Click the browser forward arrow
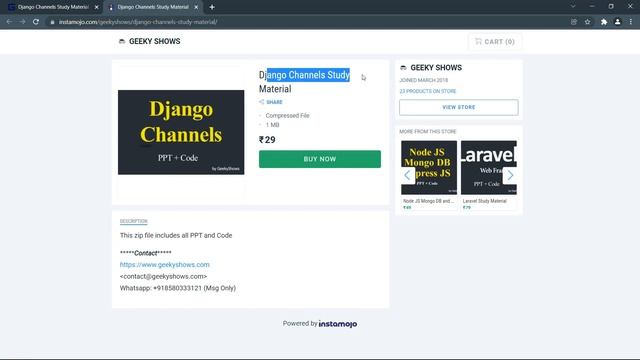 coord(22,22)
